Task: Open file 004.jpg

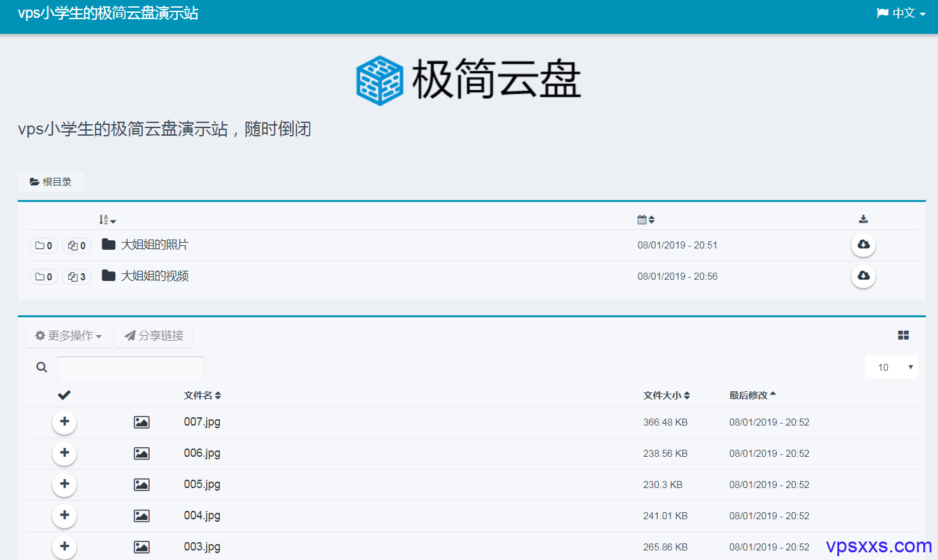Action: (202, 515)
